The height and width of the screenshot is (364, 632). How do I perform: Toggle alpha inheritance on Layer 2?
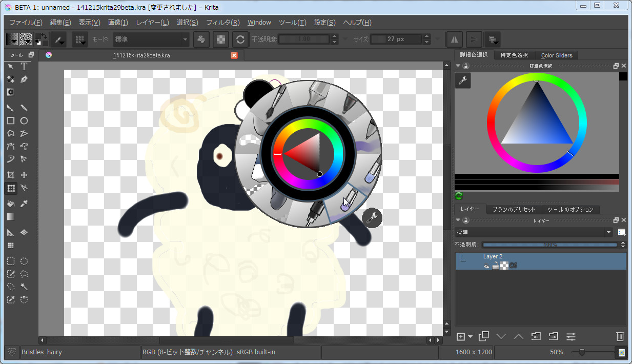513,266
